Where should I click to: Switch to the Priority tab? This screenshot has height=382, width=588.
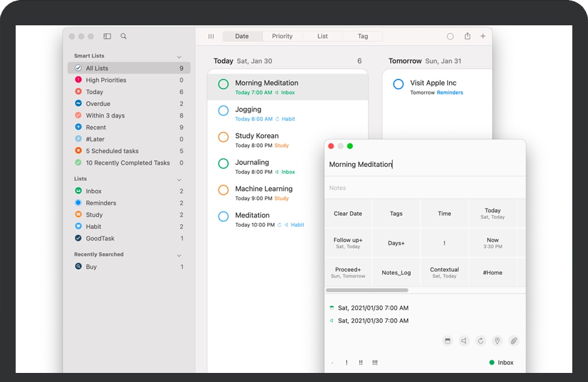coord(282,36)
